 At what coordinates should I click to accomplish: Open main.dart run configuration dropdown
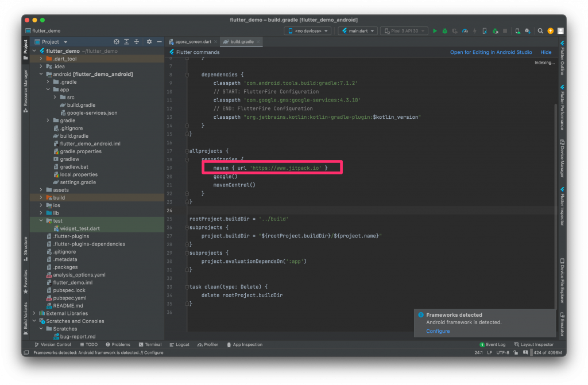coord(358,31)
